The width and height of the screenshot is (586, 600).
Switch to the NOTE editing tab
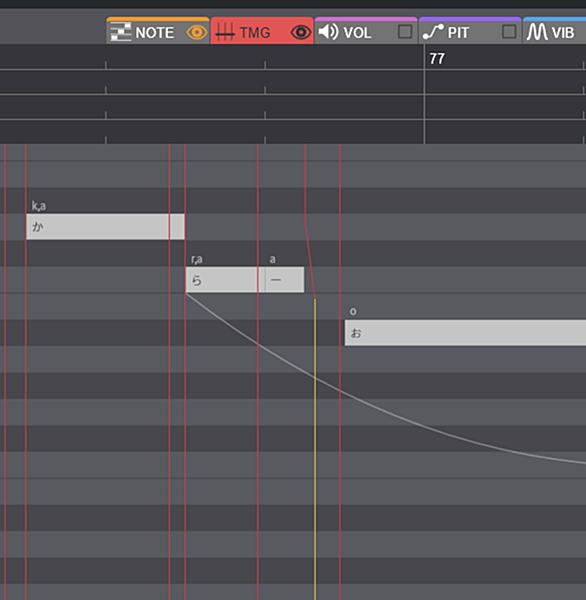pos(158,31)
